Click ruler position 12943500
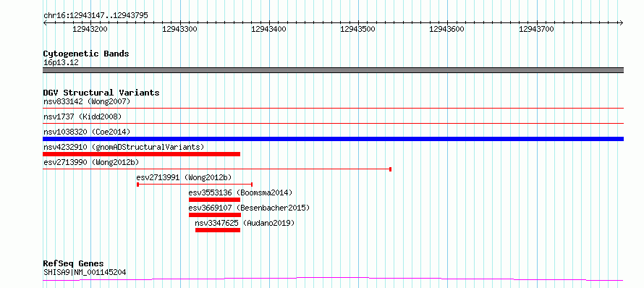 click(x=358, y=29)
